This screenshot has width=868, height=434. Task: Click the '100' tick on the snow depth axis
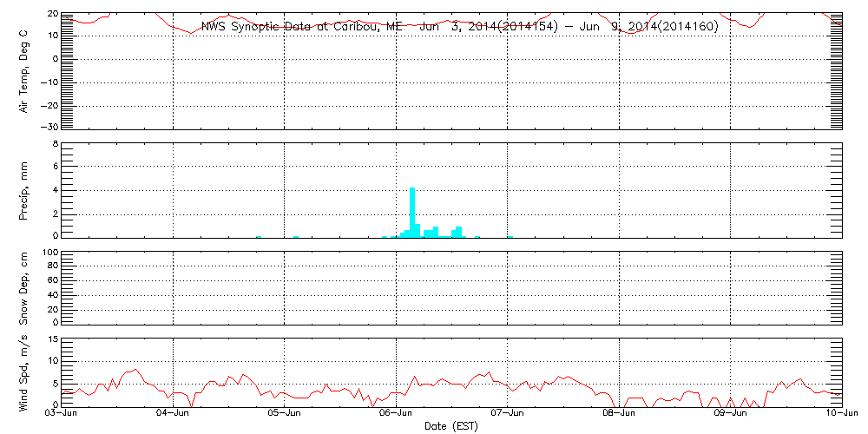click(48, 253)
